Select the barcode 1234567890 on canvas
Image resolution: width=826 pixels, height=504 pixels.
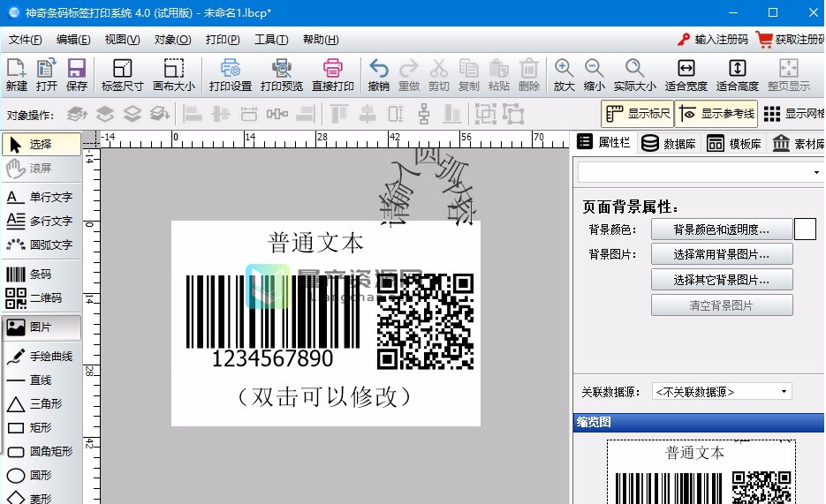273,320
